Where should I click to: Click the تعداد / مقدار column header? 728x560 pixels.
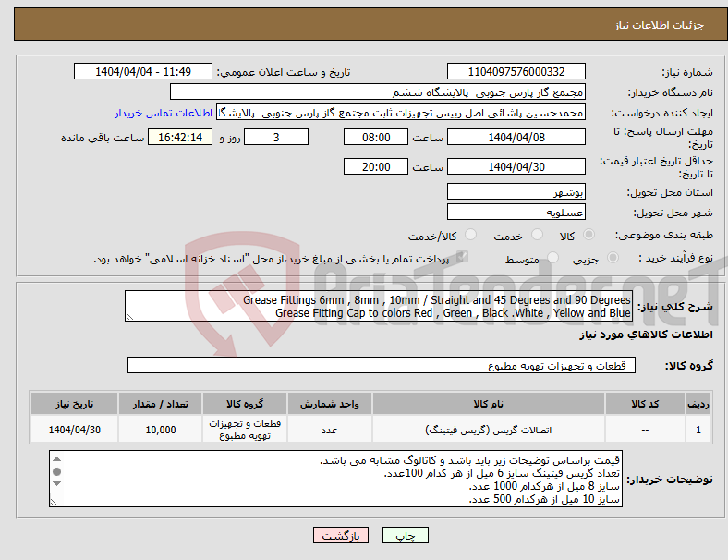(160, 404)
